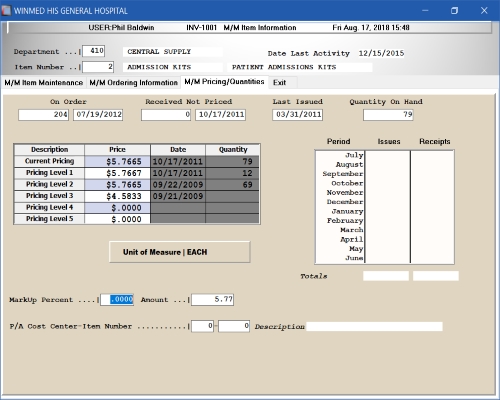Click the Exit tab
The image size is (500, 400).
click(279, 83)
